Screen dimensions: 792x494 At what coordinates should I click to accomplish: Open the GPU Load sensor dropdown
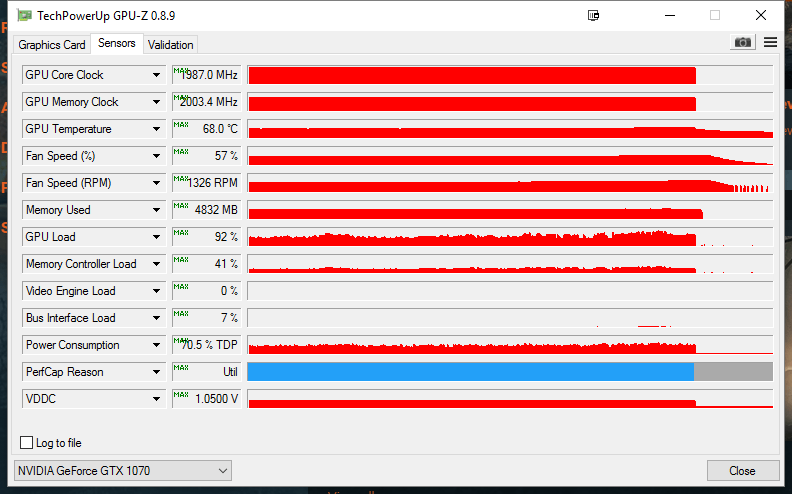(156, 237)
